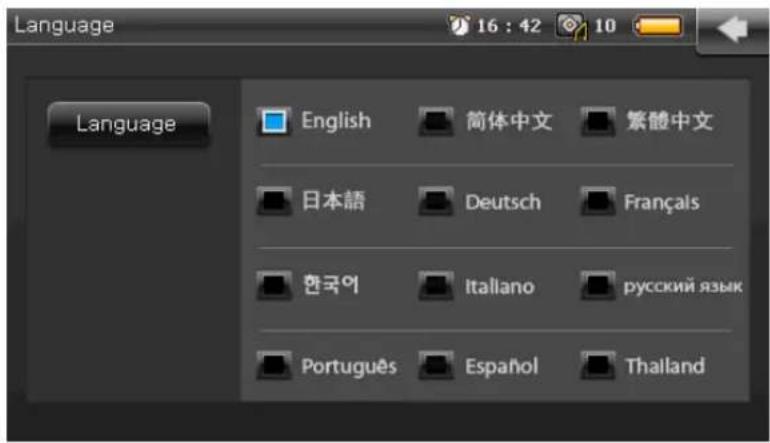This screenshot has width=770, height=443.
Task: Click the 简体中文 label text
Action: pos(509,121)
